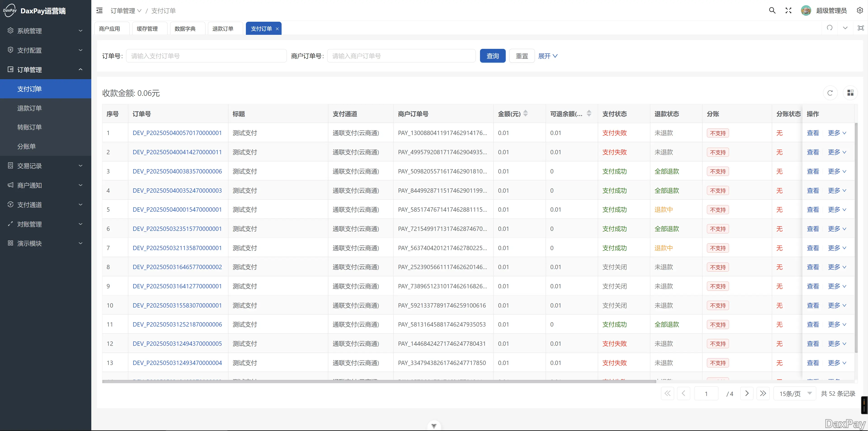
Task: Select 分账单 in the sidebar
Action: tap(27, 146)
